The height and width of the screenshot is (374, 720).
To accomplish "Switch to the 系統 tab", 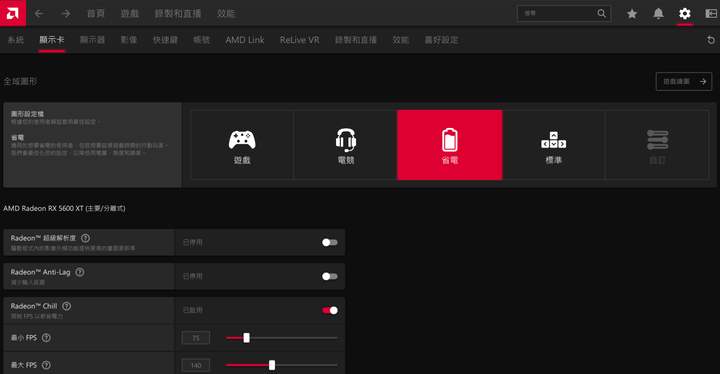I will 16,40.
